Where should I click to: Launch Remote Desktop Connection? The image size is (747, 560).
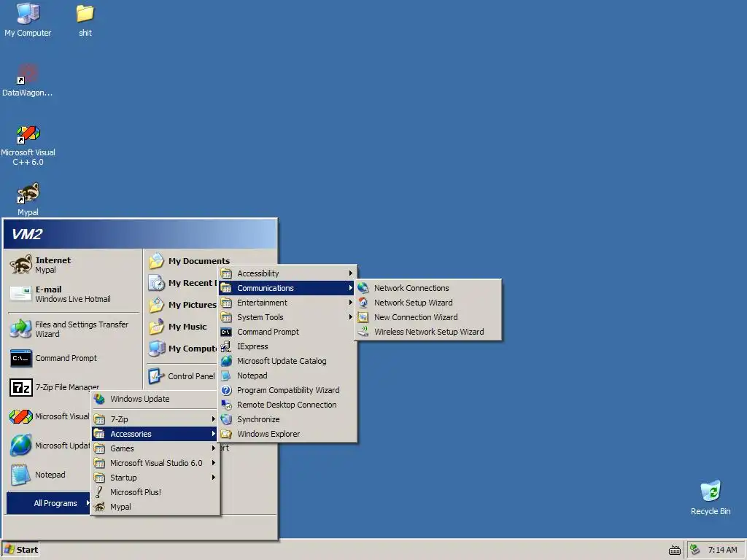tap(287, 405)
